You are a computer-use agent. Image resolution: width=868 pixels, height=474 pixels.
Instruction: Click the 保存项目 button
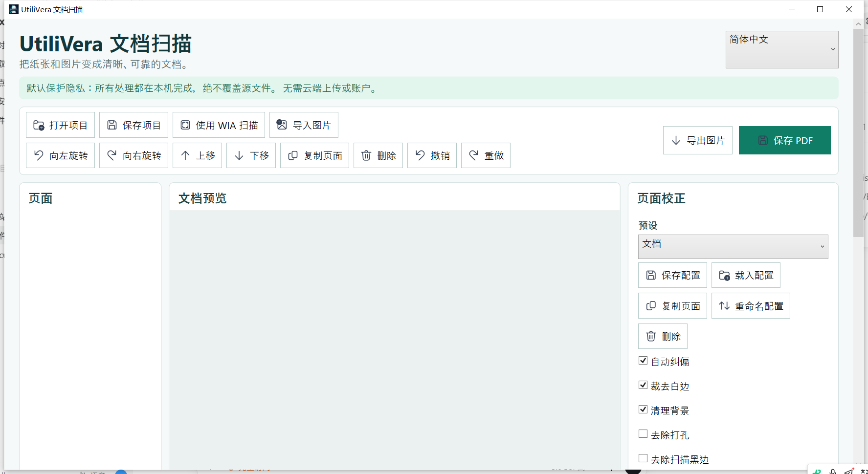pyautogui.click(x=134, y=125)
